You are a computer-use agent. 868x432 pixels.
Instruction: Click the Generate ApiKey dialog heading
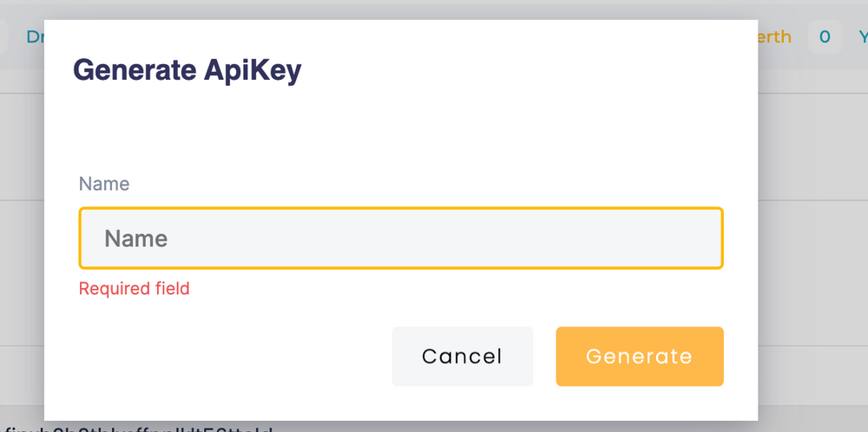[187, 71]
